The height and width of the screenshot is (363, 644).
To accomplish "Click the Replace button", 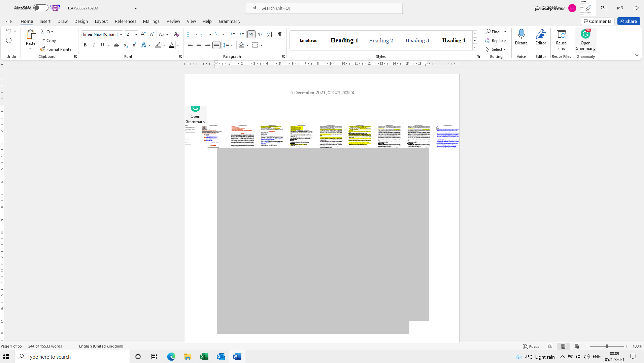I will [496, 40].
